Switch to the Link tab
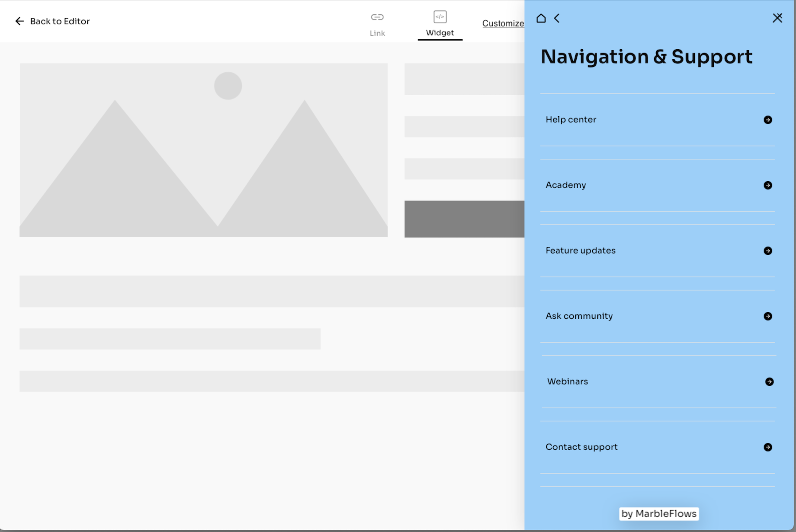 point(377,33)
